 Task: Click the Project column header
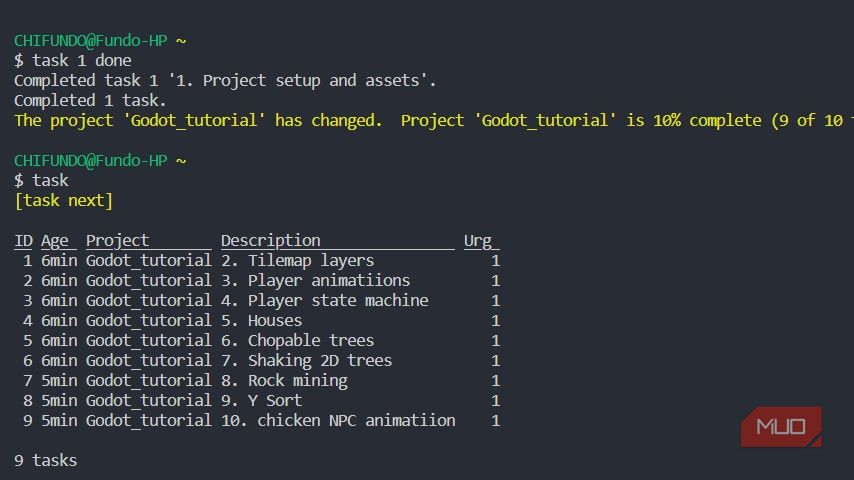pos(148,240)
